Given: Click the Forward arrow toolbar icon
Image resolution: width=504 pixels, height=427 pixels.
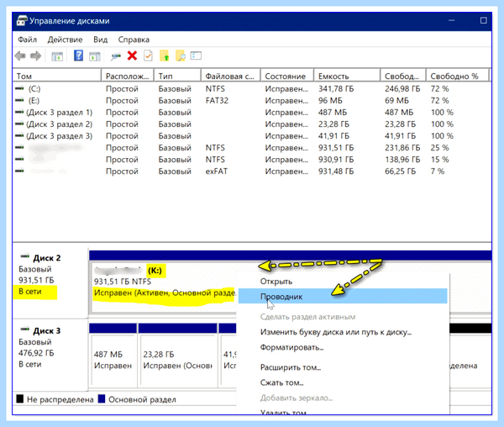Looking at the screenshot, I should pyautogui.click(x=35, y=56).
